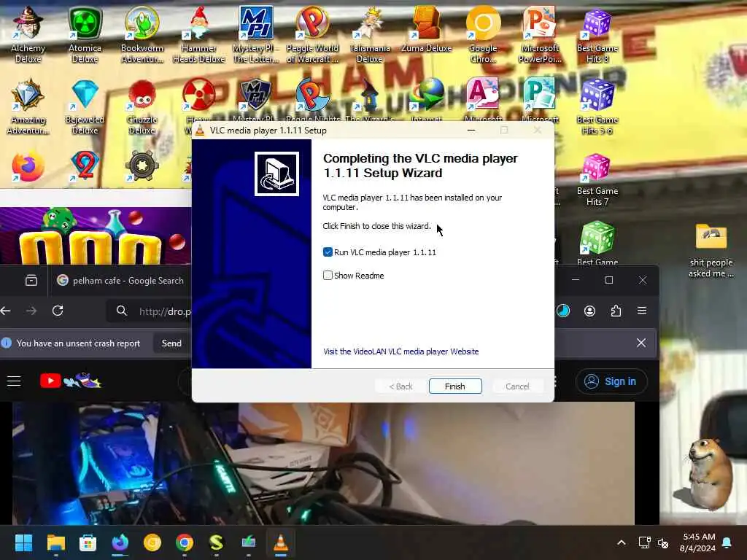Open the clock and date in taskbar
Screen dimensions: 747x560
point(698,542)
